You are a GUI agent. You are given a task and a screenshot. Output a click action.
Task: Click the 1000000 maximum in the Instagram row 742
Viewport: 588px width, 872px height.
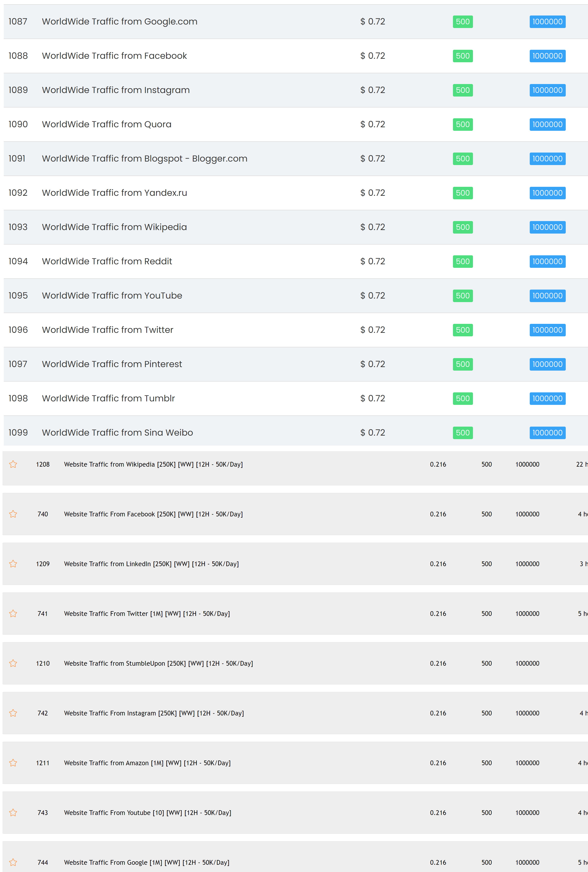click(527, 713)
